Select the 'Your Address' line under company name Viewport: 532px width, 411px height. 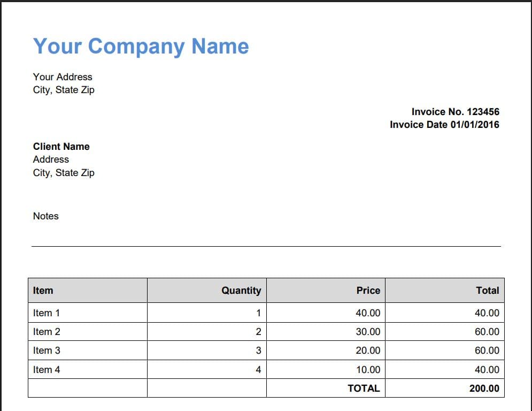(63, 77)
